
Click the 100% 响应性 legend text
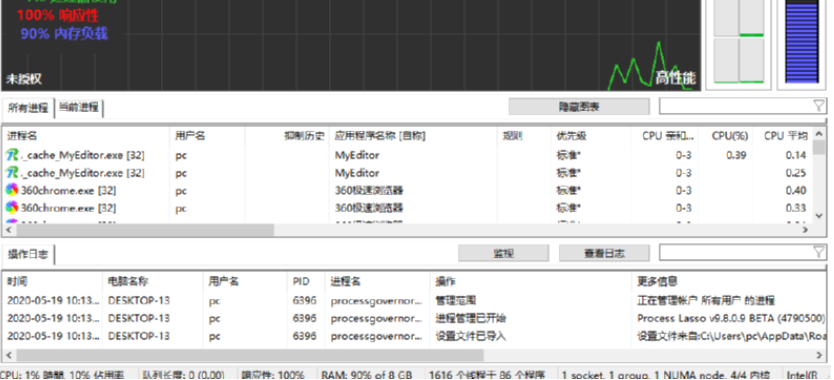(58, 15)
